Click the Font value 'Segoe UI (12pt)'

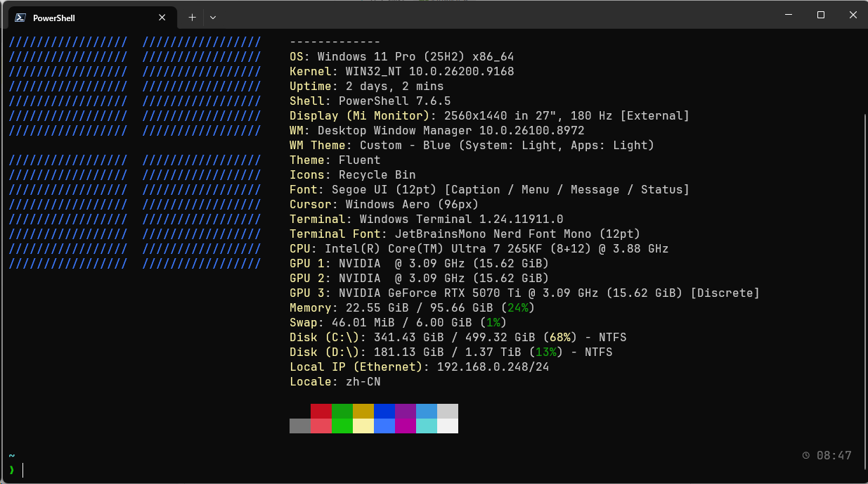point(384,190)
